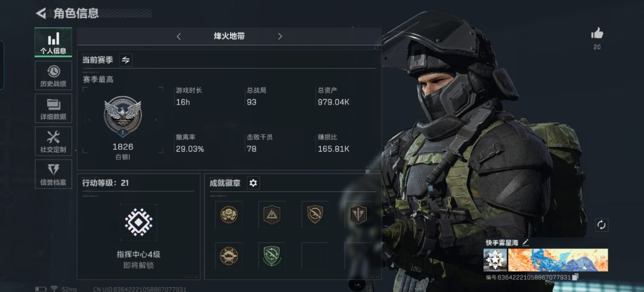Screen dimensions: 644x292
Task: Give a thumbs-up like to profile
Action: 597,33
